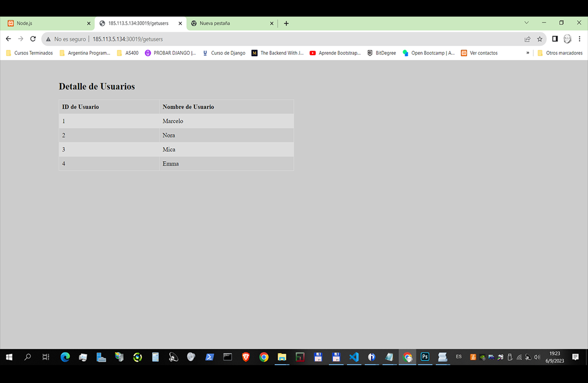Open File Explorer from the taskbar

pos(281,357)
